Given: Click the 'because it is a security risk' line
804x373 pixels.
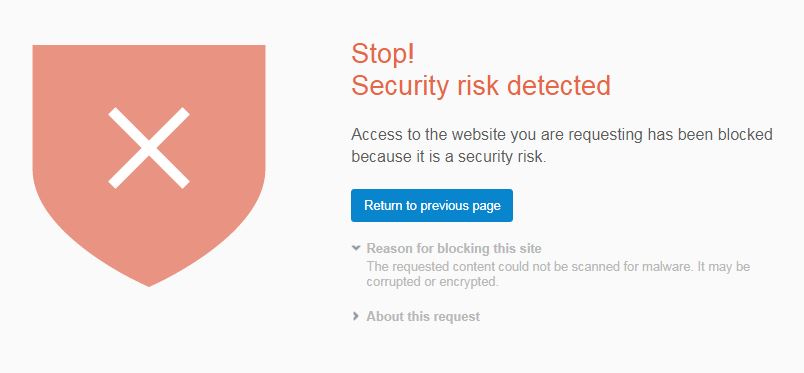Looking at the screenshot, I should click(x=449, y=156).
